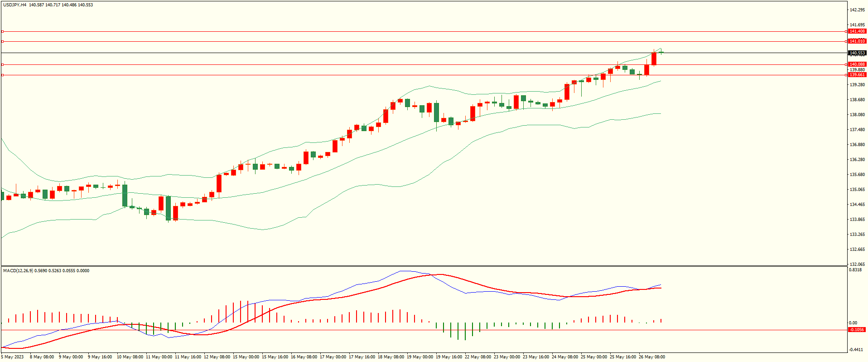
Task: Click the 8 May 08:00 time axis label
Action: (x=42, y=357)
